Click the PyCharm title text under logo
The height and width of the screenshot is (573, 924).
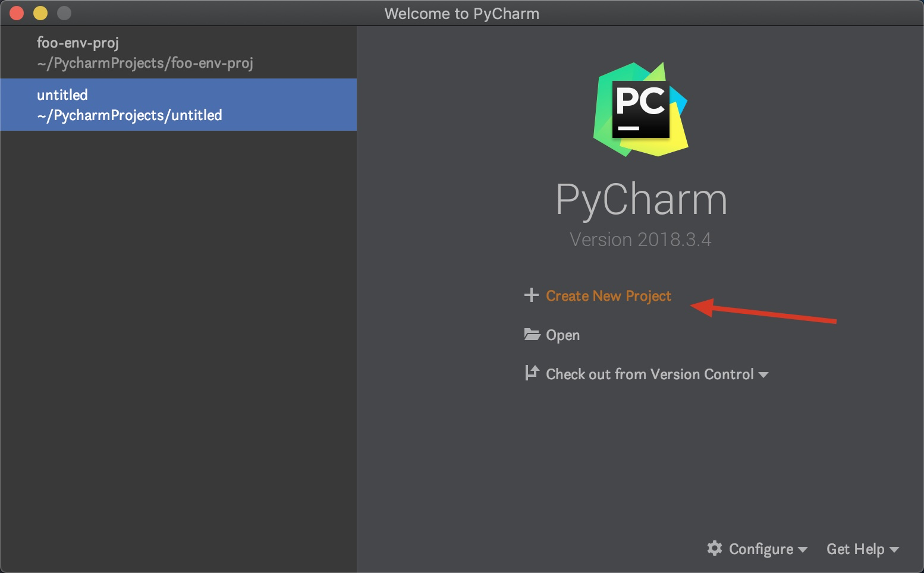(x=641, y=200)
